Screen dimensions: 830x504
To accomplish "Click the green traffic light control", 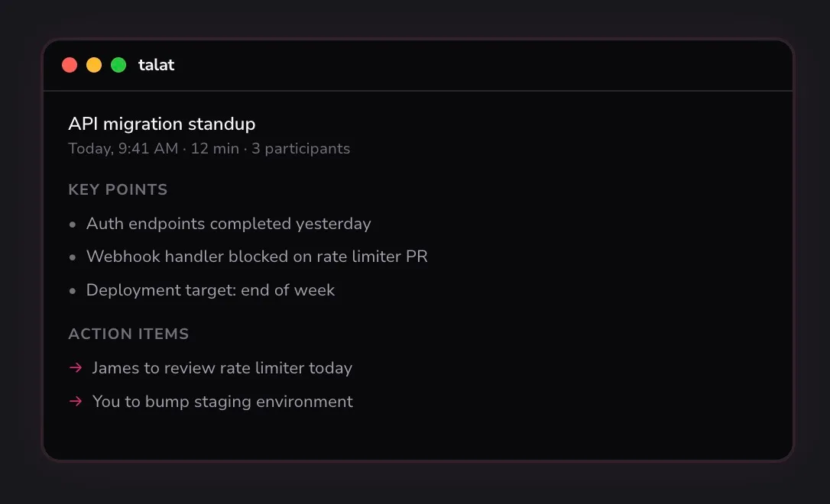I will point(118,65).
